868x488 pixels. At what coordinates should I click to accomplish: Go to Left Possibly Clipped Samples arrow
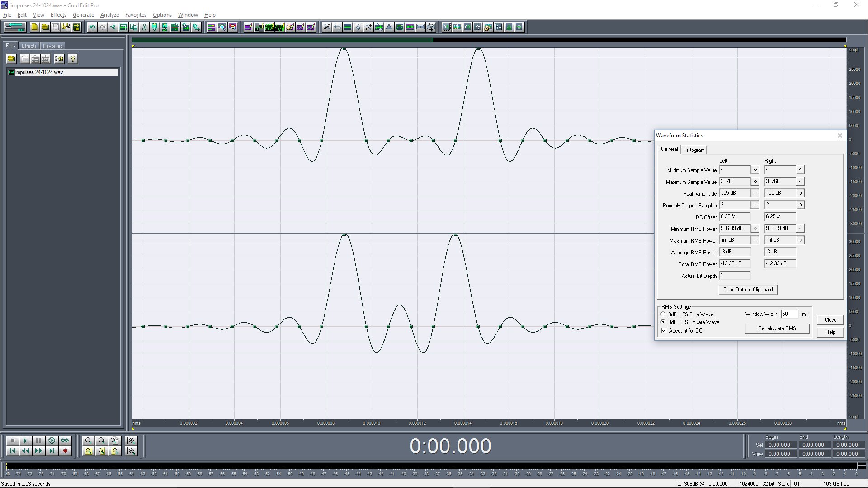(755, 205)
